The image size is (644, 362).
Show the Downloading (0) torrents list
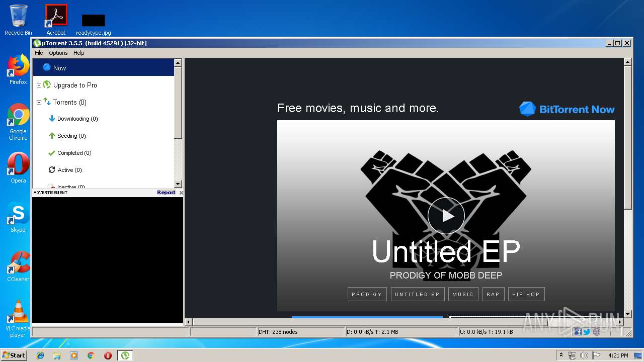pos(77,119)
